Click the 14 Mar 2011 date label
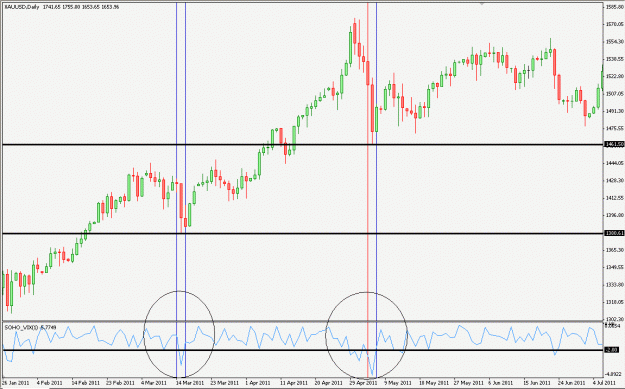The height and width of the screenshot is (389, 625). pyautogui.click(x=190, y=383)
